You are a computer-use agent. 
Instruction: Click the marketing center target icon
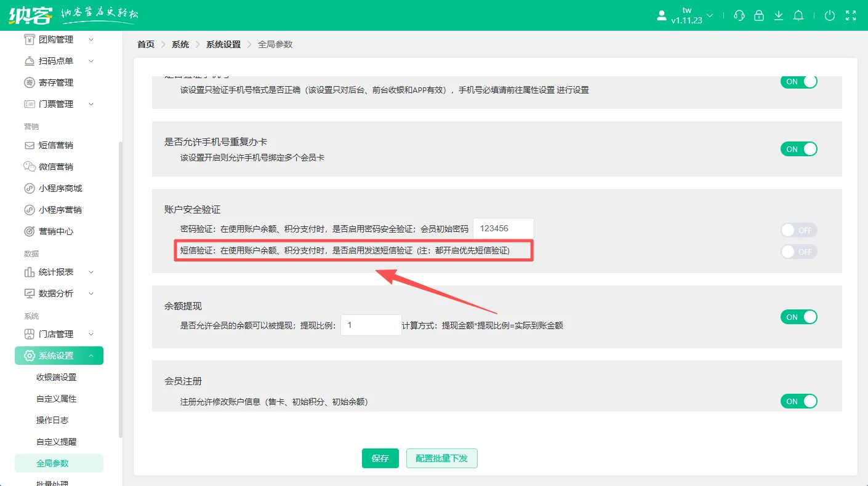pyautogui.click(x=29, y=231)
